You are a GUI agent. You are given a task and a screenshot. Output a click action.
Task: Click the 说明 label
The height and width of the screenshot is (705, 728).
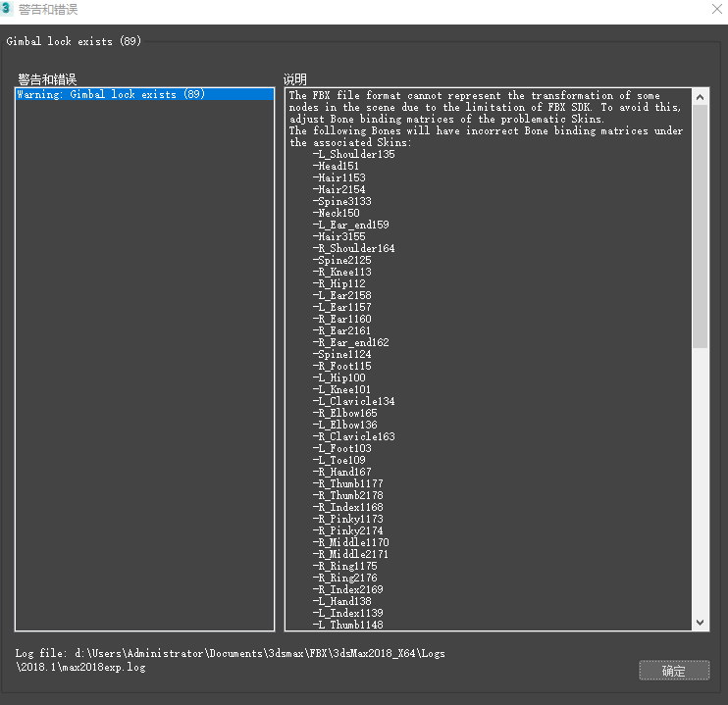pyautogui.click(x=295, y=79)
